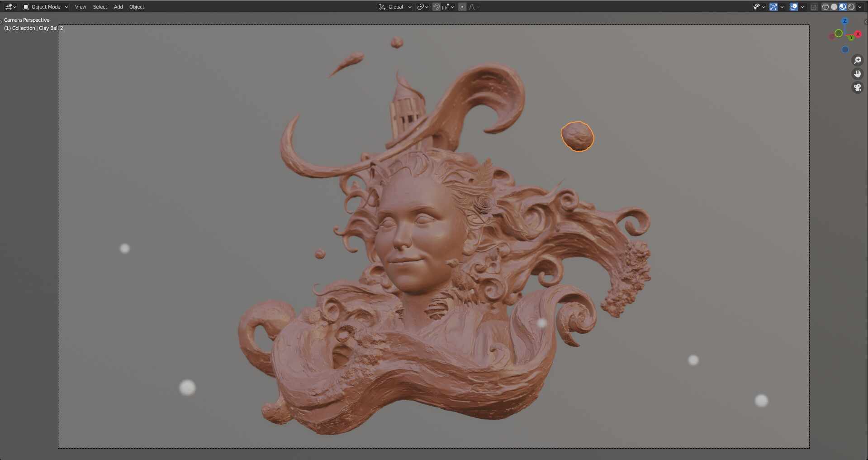Open the editor type selector
This screenshot has height=460, width=868.
pyautogui.click(x=10, y=7)
